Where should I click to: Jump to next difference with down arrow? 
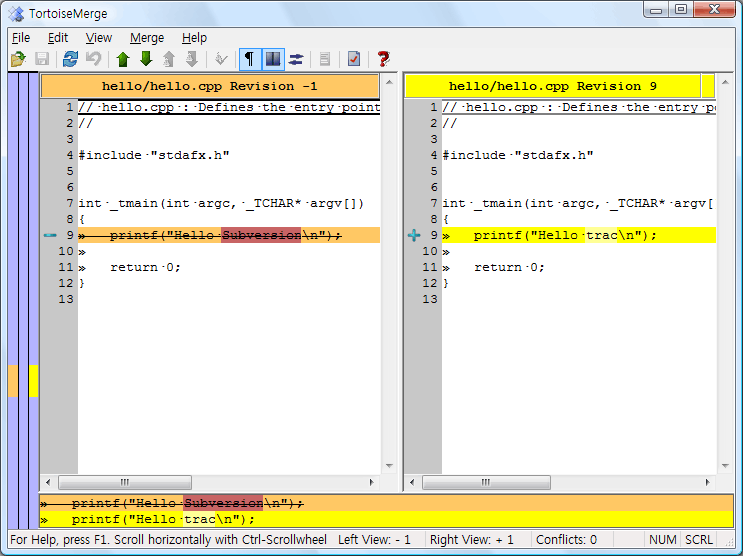[x=146, y=59]
